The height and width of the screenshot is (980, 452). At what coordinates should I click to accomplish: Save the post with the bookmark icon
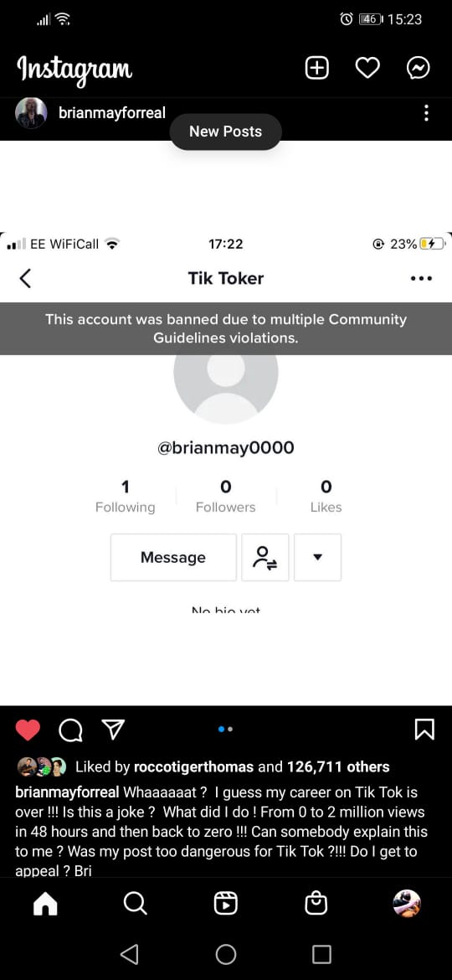(x=424, y=729)
